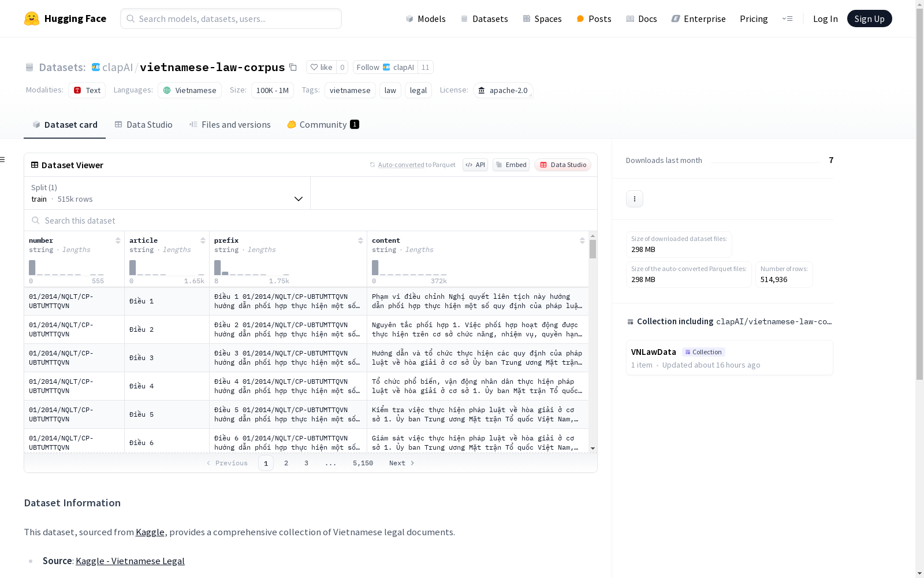Open Data Studio from viewer header
The image size is (924, 578).
[562, 165]
